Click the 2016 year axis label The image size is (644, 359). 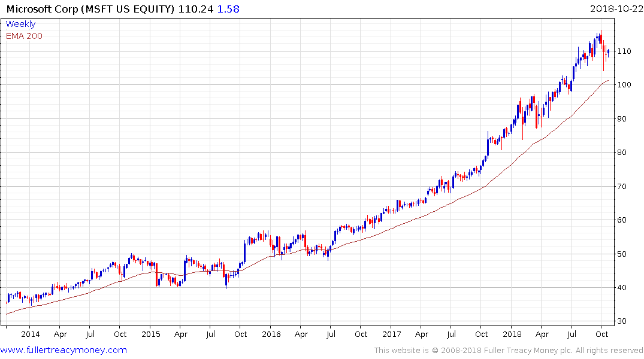pyautogui.click(x=271, y=334)
